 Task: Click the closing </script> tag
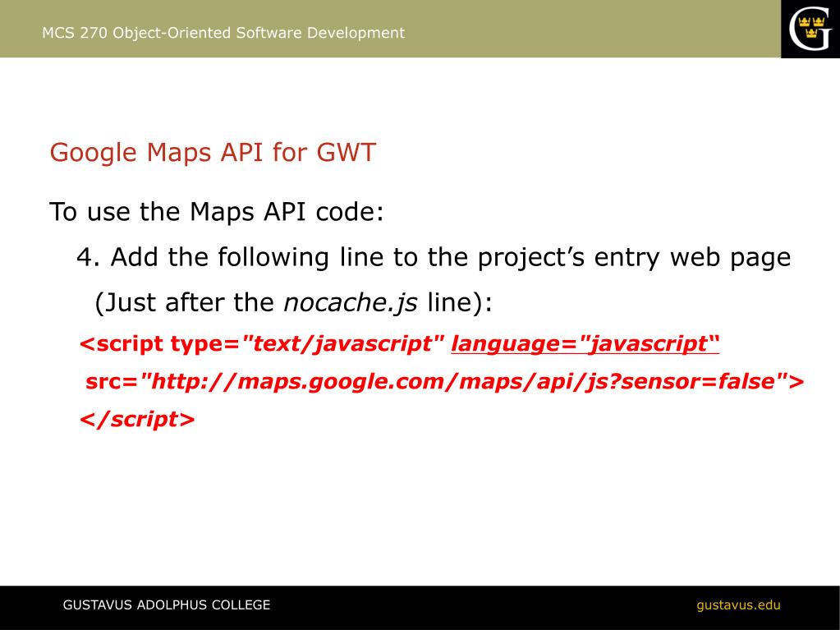tap(137, 419)
